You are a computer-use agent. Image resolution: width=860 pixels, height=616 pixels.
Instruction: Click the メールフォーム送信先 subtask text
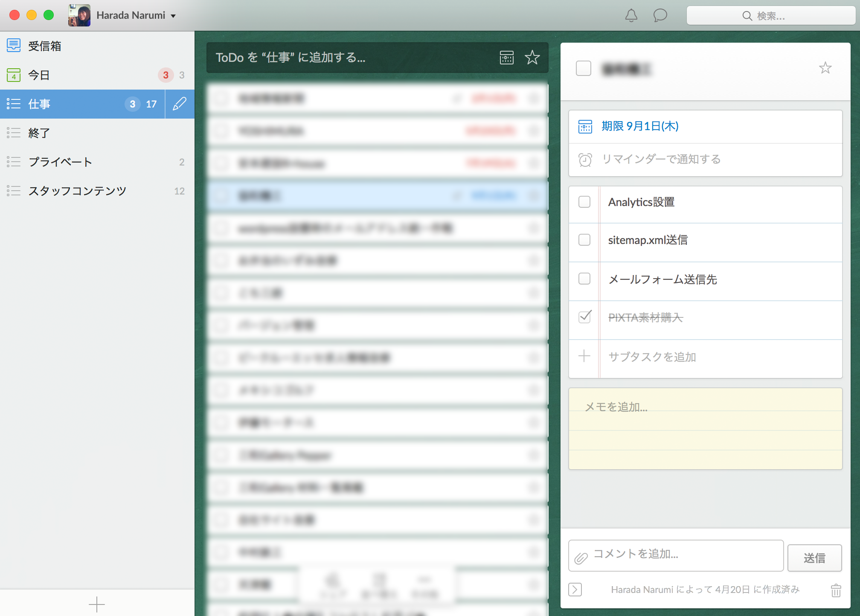point(662,279)
